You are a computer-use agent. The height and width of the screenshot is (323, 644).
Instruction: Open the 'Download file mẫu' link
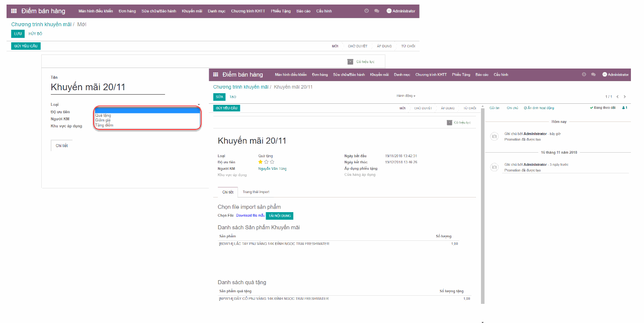point(250,215)
